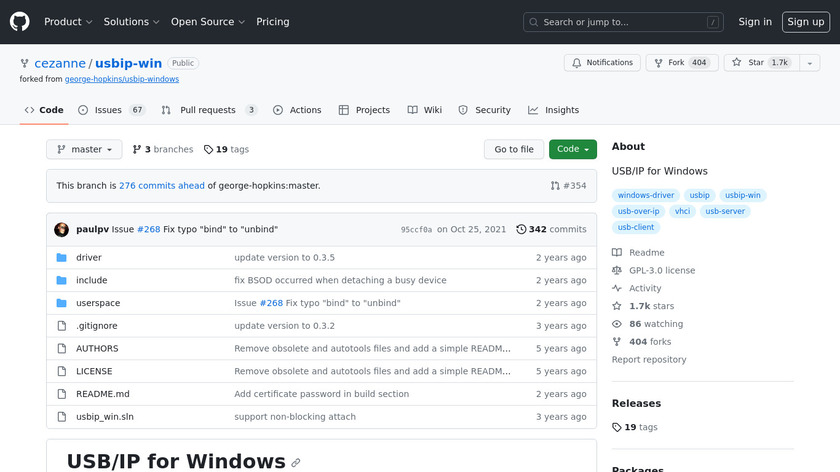Click the Go to file button
840x472 pixels.
pyautogui.click(x=514, y=149)
